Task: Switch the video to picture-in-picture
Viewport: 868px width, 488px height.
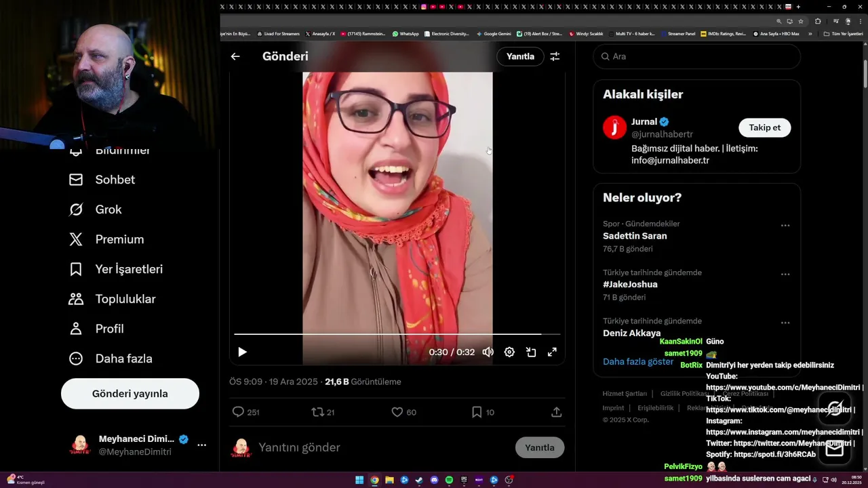Action: (x=531, y=352)
